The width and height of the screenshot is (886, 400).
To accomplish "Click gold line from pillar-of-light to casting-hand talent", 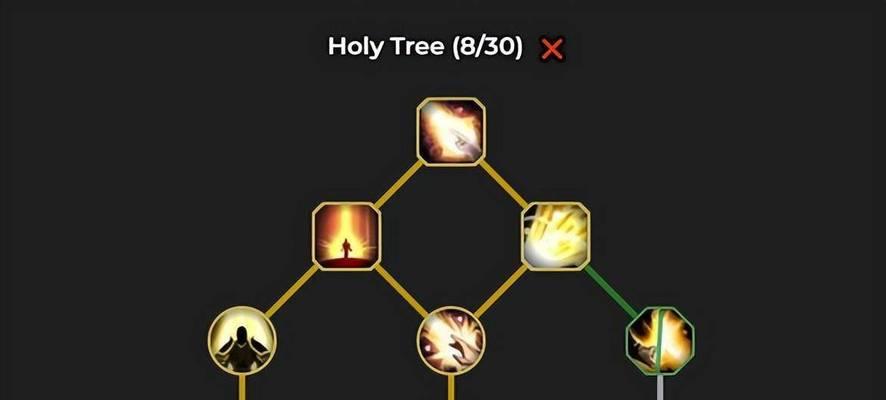I will [x=401, y=290].
